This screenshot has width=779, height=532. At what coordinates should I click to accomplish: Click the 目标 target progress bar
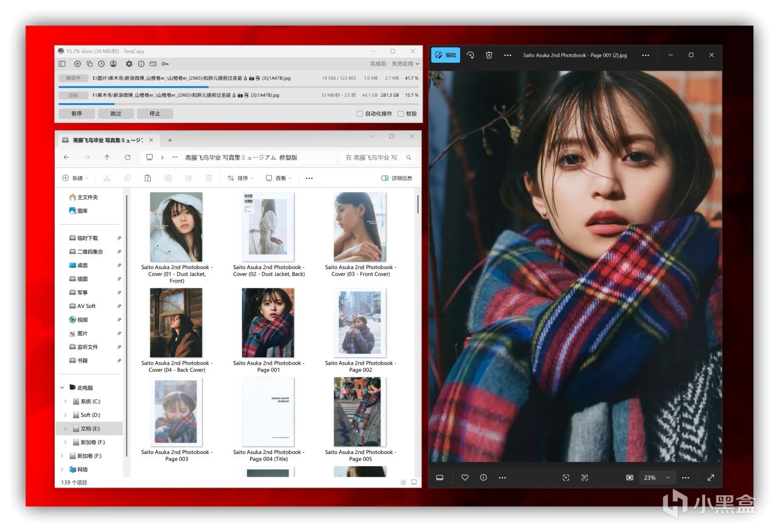(238, 104)
